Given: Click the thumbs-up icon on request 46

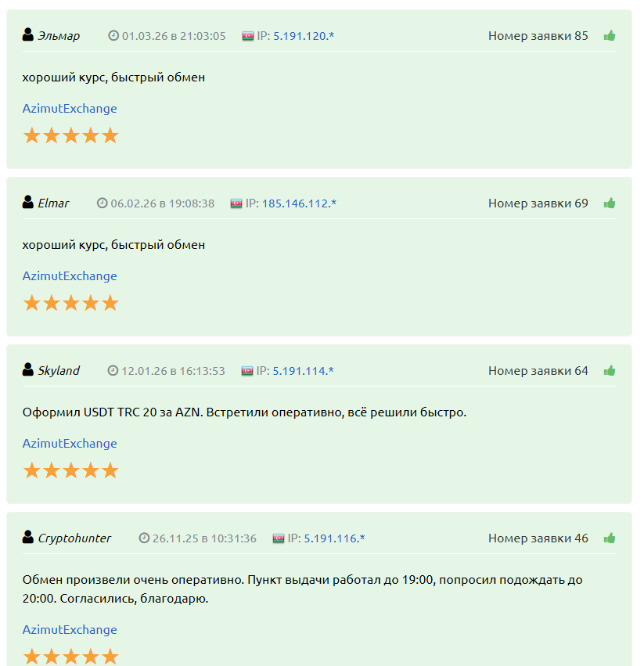Looking at the screenshot, I should point(610,538).
